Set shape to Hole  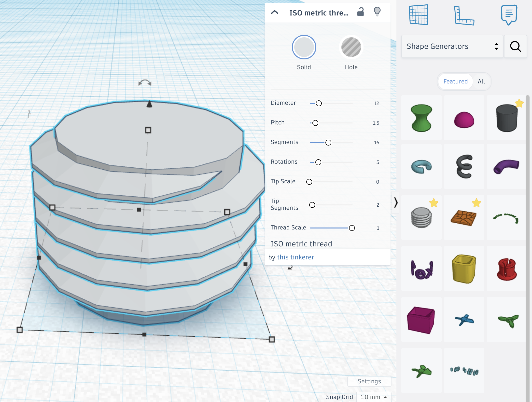pos(351,47)
